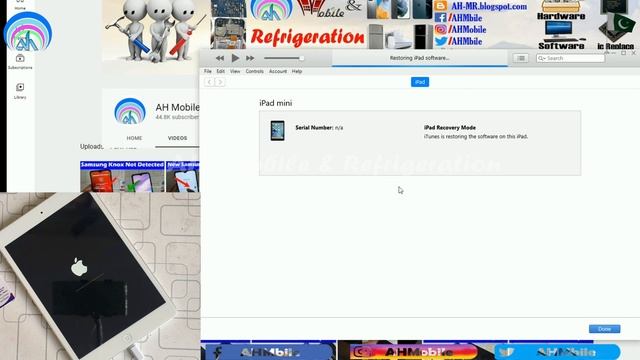
Task: Click the iPad mini heading
Action: click(276, 103)
